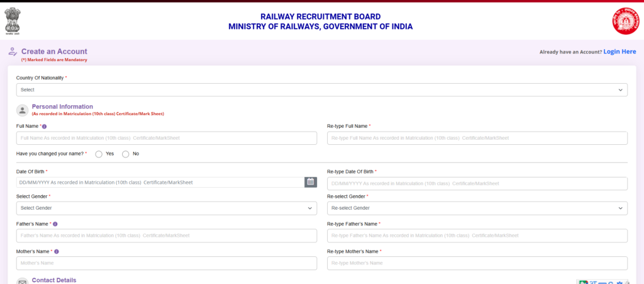644x284 pixels.
Task: Click the Personal Information person icon
Action: click(22, 110)
